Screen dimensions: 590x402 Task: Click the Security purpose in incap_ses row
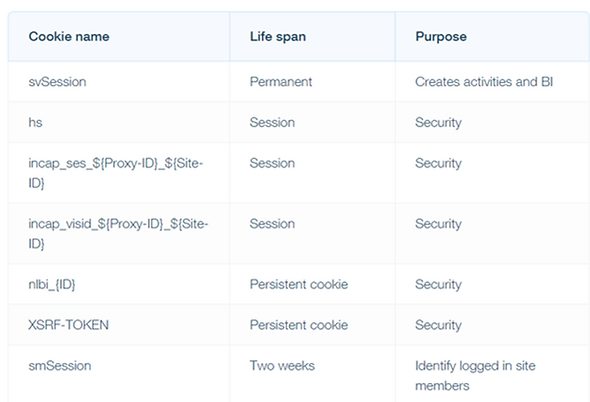(438, 163)
